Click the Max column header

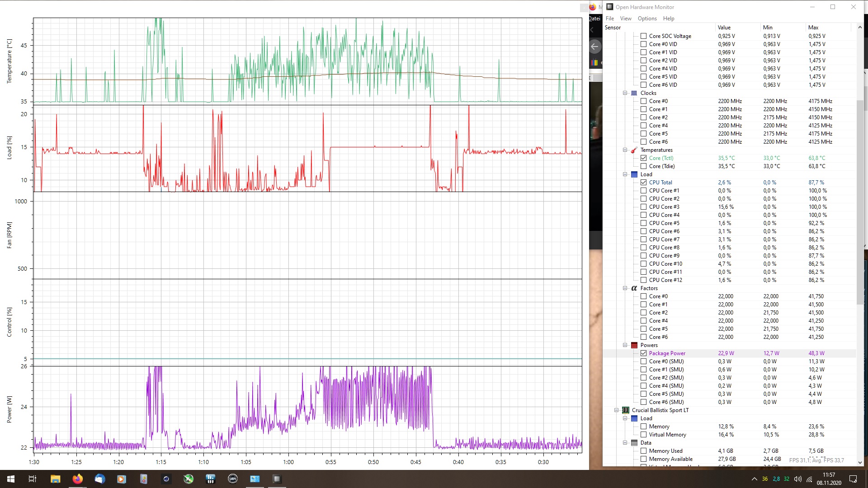coord(813,28)
